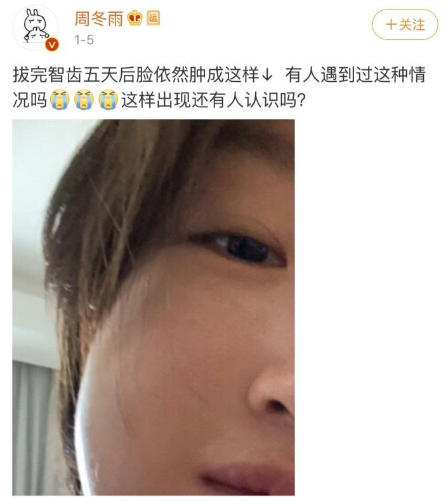Click the gold crown membership icon
Screen dimensions: 448x503
(135, 18)
